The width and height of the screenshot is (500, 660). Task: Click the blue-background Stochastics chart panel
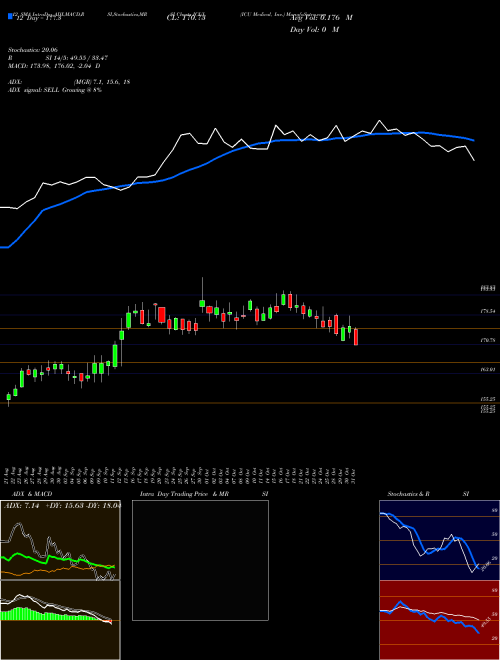tap(439, 540)
